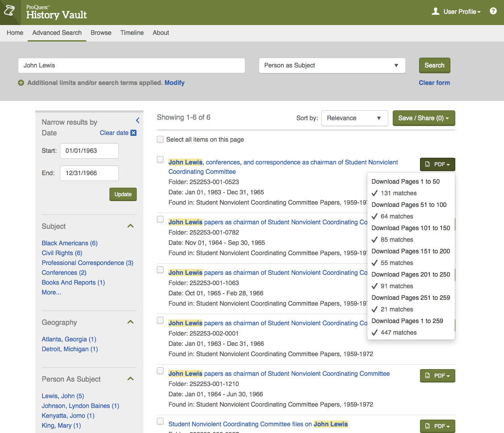Screen dimensions: 504x433
Task: Open the Save / Share menu button
Action: pos(423,118)
